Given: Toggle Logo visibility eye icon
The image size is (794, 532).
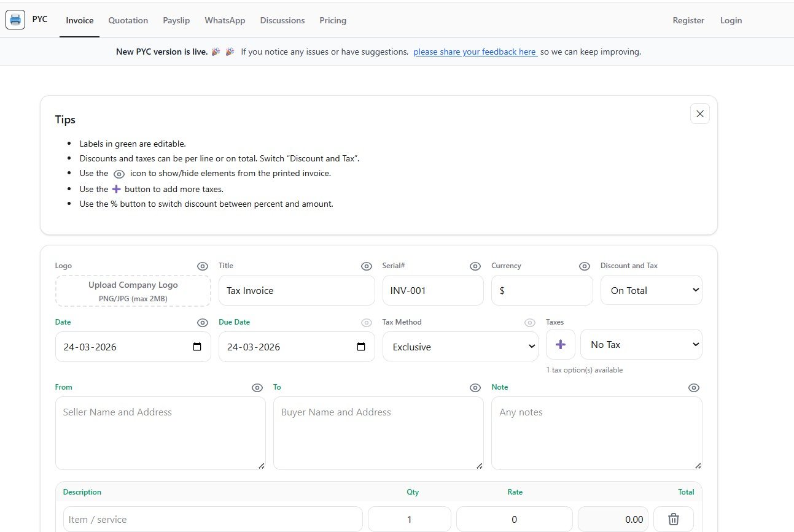Looking at the screenshot, I should (203, 266).
